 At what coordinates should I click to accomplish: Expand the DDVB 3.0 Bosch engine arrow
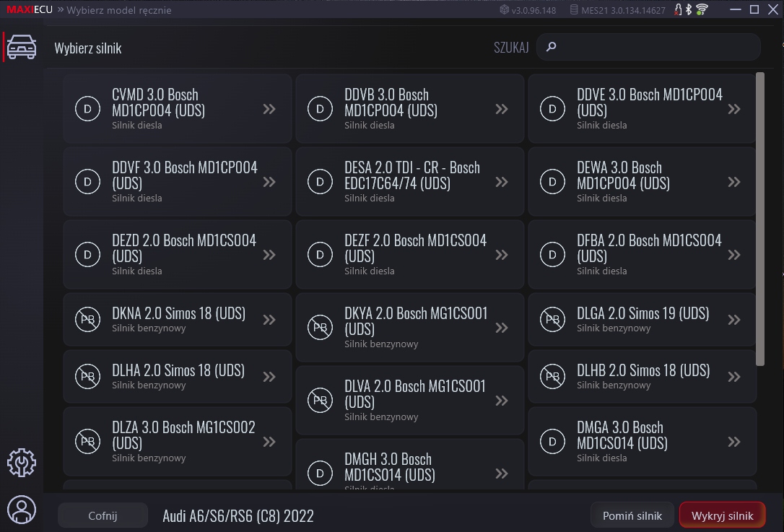[x=502, y=109]
